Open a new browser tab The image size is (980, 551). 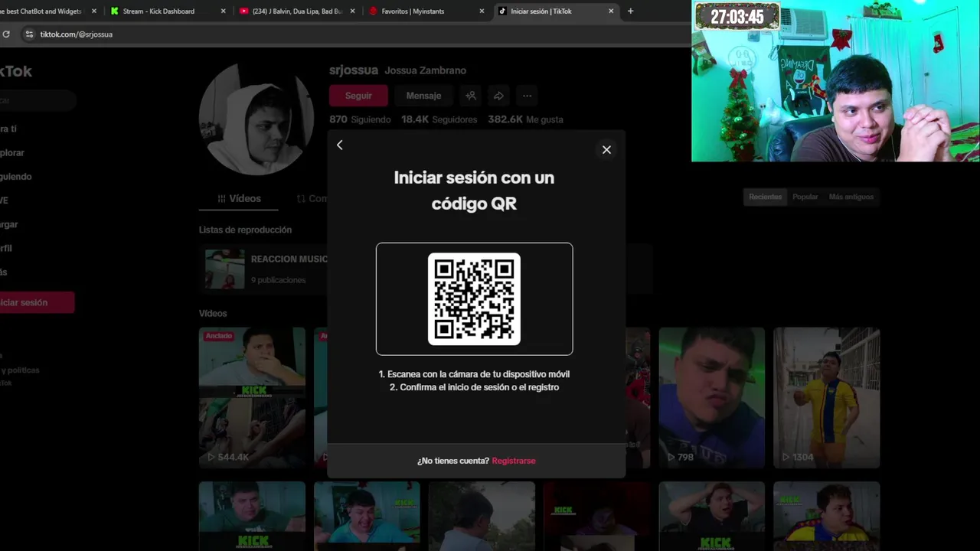(630, 11)
